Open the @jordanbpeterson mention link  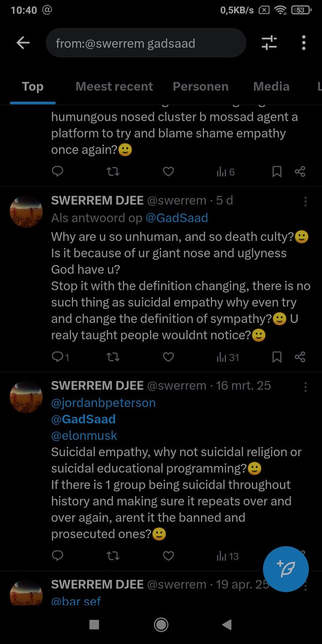[103, 402]
